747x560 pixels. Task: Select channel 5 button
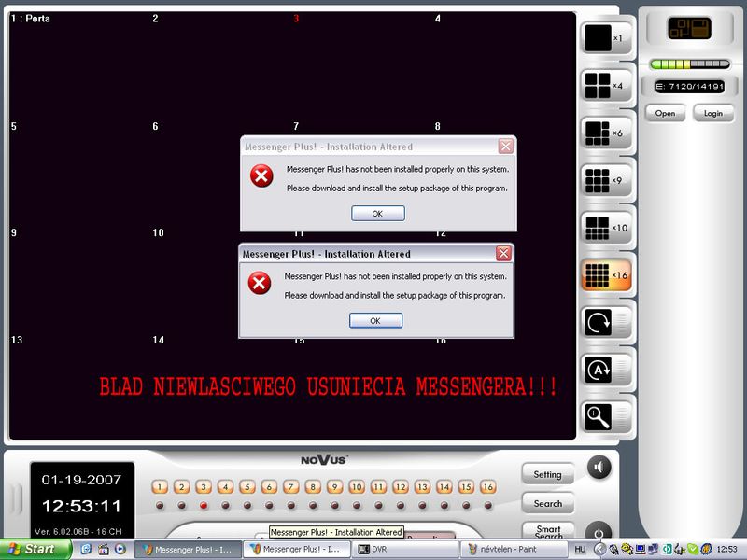click(247, 486)
